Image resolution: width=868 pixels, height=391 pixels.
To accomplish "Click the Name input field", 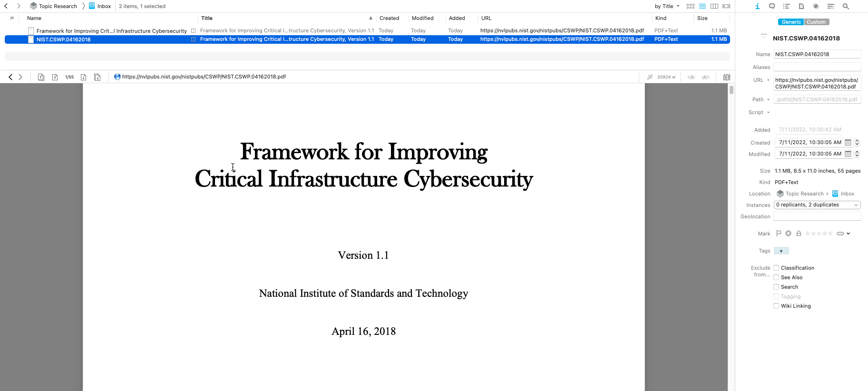I will click(x=817, y=54).
